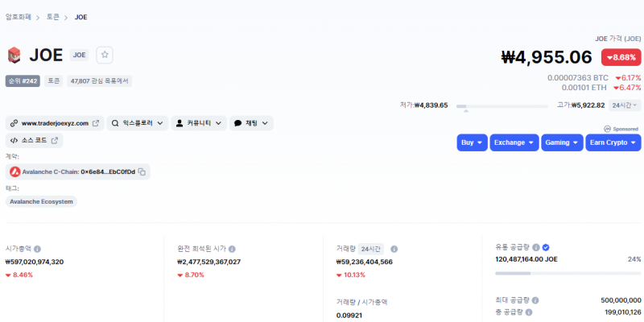The width and height of the screenshot is (644, 322).
Task: Click the JOE ticker symbol badge
Action: click(79, 55)
